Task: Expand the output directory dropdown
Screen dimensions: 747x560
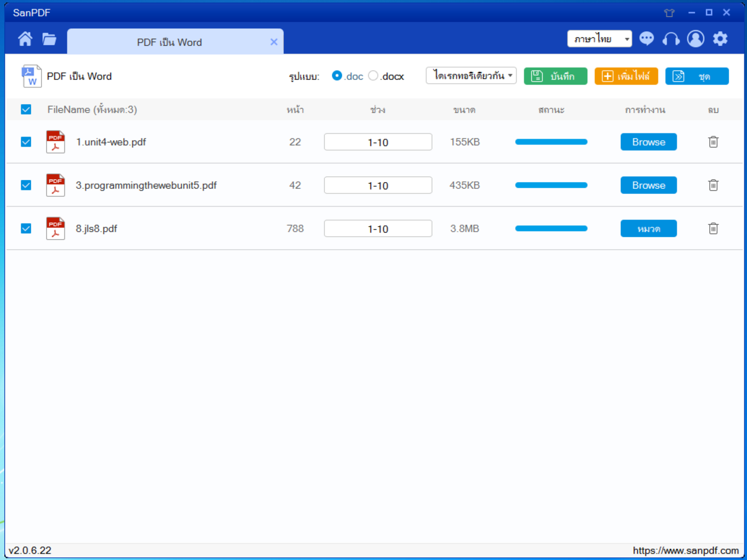Action: (x=471, y=76)
